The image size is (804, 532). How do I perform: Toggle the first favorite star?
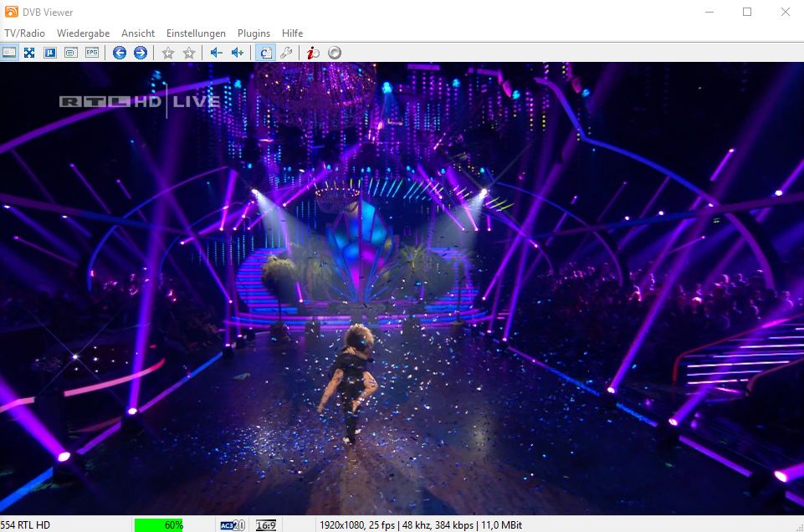[168, 53]
